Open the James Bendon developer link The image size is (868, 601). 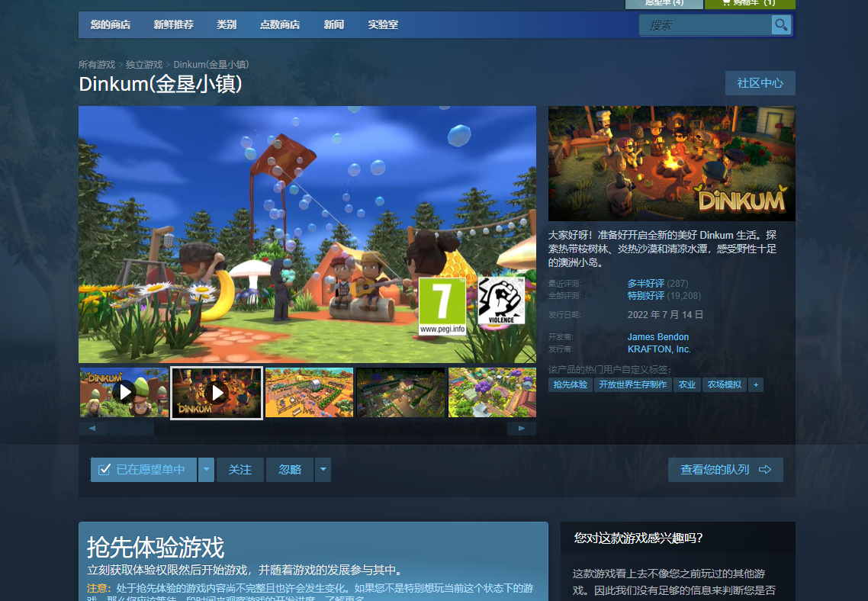(657, 337)
